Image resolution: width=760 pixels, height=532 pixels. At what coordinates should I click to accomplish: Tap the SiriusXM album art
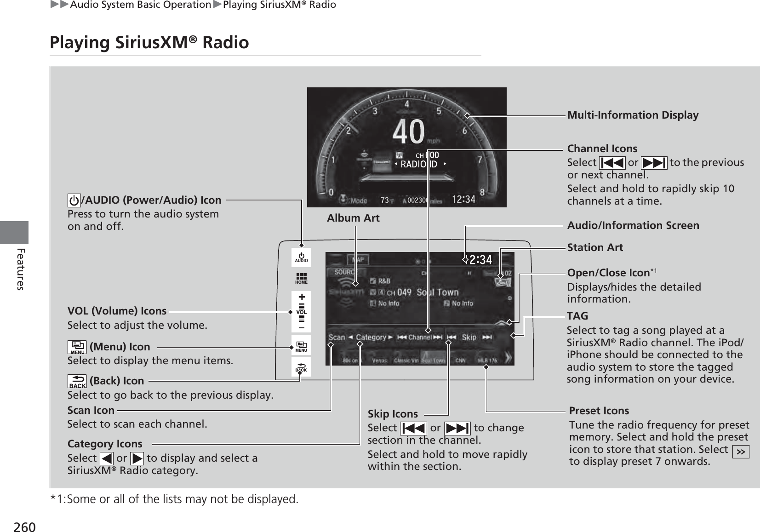click(x=346, y=293)
